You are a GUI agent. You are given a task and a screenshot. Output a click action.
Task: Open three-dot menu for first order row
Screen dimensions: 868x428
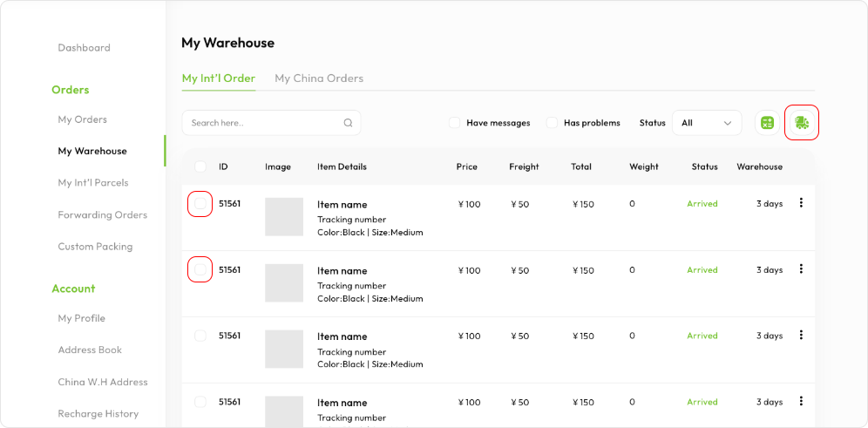(x=801, y=203)
